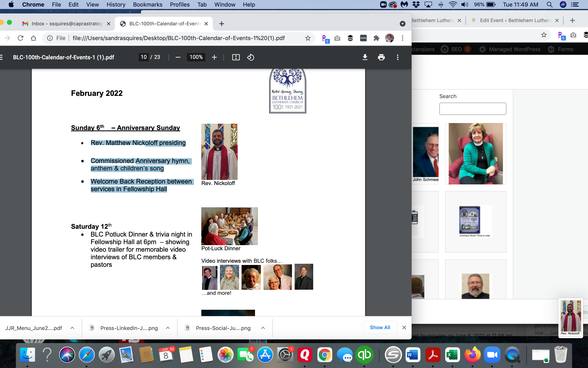Screen dimensions: 588x368
Task: Select the Anniversary Woven Throw thumbnail
Action: [476, 222]
